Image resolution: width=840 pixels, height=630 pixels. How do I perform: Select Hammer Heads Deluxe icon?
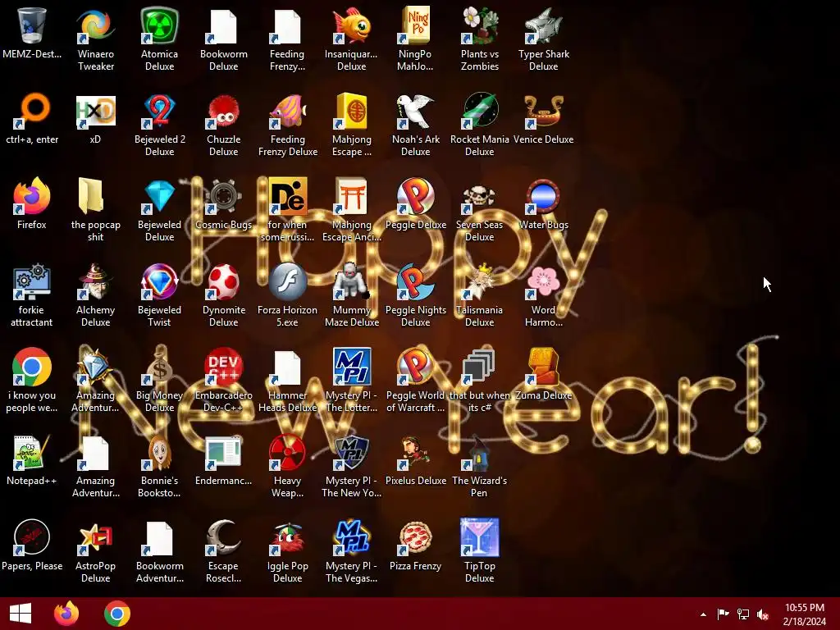pos(288,367)
